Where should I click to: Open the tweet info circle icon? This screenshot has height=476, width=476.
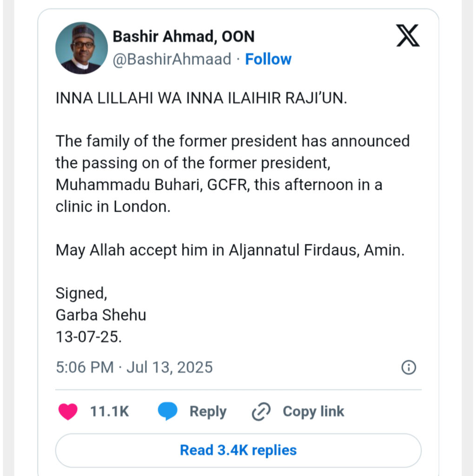(408, 368)
